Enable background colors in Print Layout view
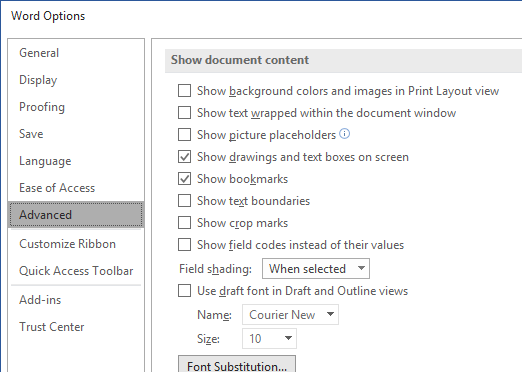Screen dimensions: 522x372 184,91
